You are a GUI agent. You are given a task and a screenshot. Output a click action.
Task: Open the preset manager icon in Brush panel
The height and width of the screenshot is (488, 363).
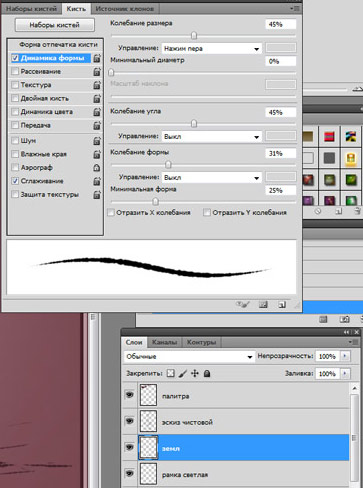pos(263,304)
